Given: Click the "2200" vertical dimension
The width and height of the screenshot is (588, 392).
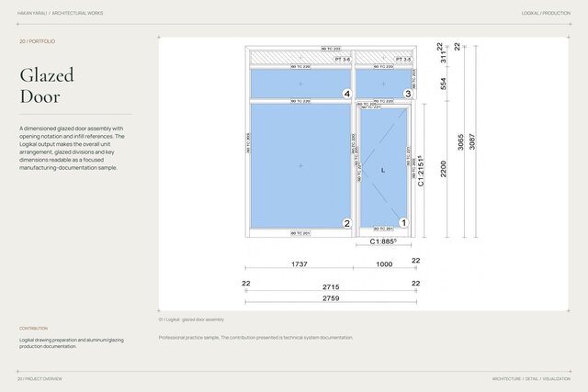Looking at the screenshot, I should click(x=444, y=169).
